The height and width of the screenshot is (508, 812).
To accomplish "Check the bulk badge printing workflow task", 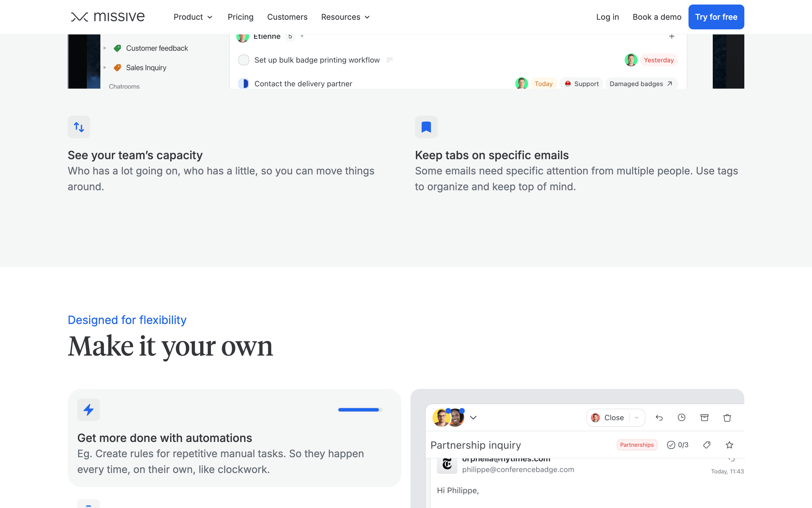I will [244, 60].
